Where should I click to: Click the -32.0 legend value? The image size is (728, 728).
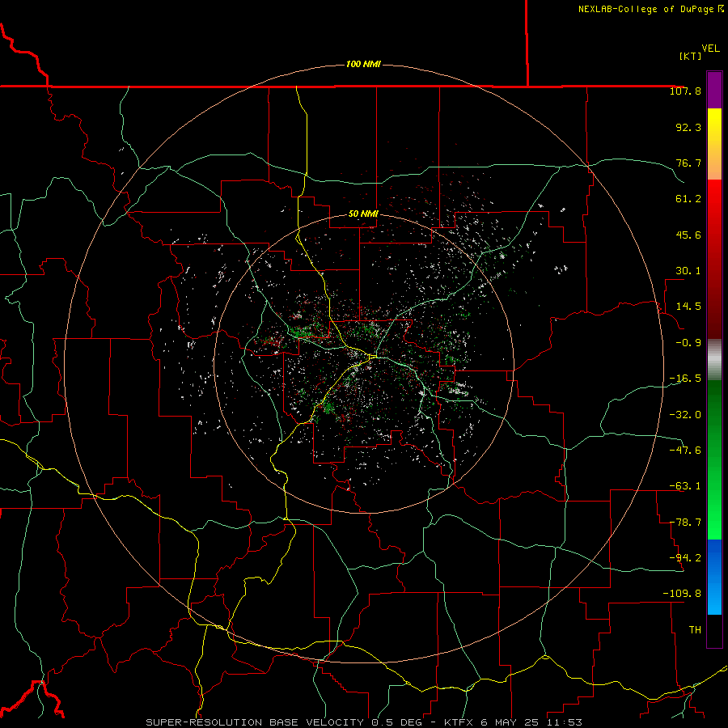pos(685,415)
